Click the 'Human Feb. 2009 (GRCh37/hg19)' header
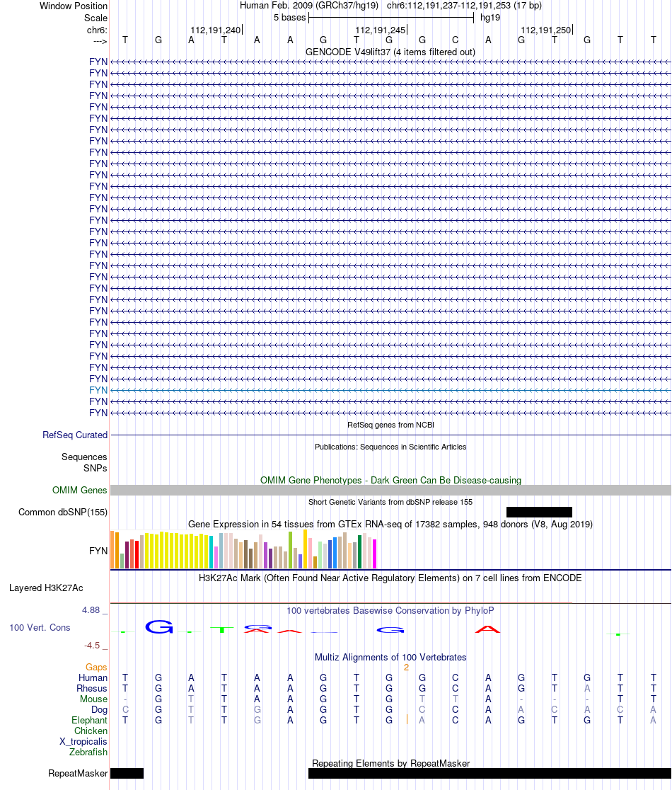The image size is (672, 790). (x=309, y=6)
